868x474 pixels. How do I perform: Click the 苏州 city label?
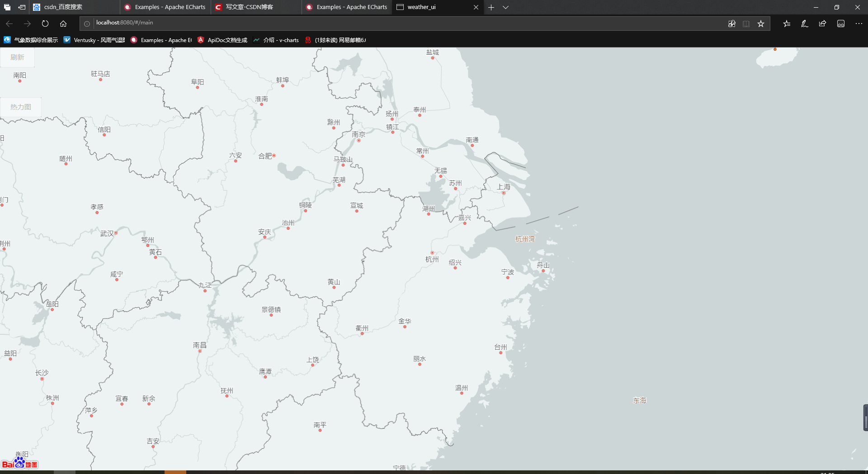click(455, 183)
